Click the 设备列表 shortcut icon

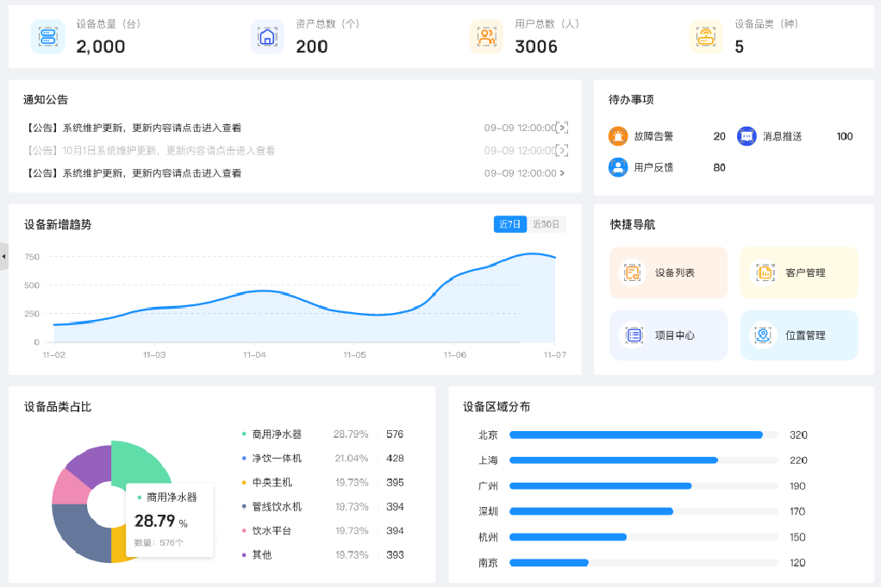click(633, 272)
